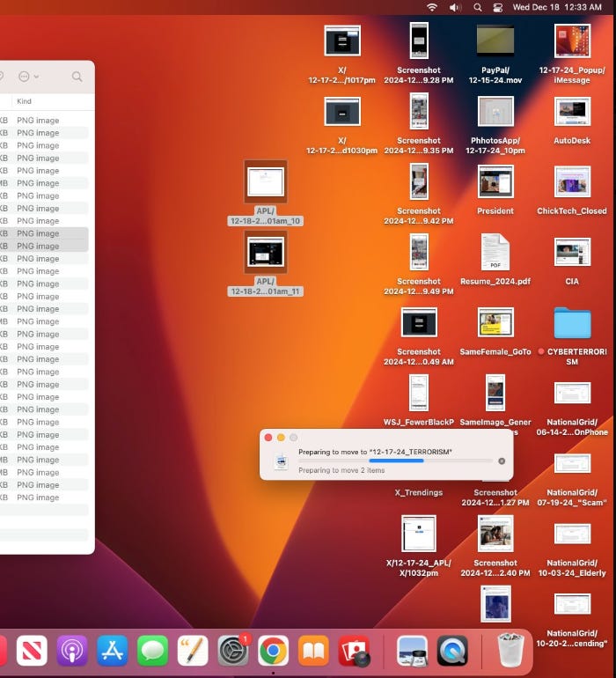Select the X/12-17-2...d1030pm desktop file
The width and height of the screenshot is (616, 678).
[x=342, y=111]
